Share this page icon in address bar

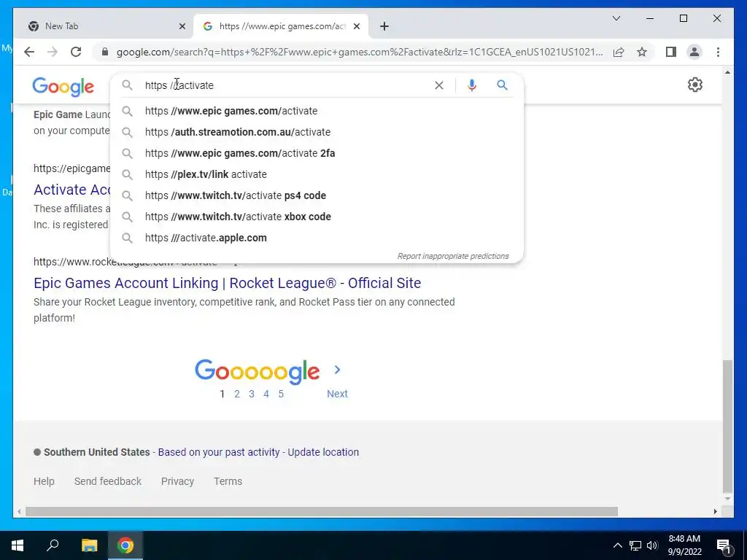(x=619, y=52)
